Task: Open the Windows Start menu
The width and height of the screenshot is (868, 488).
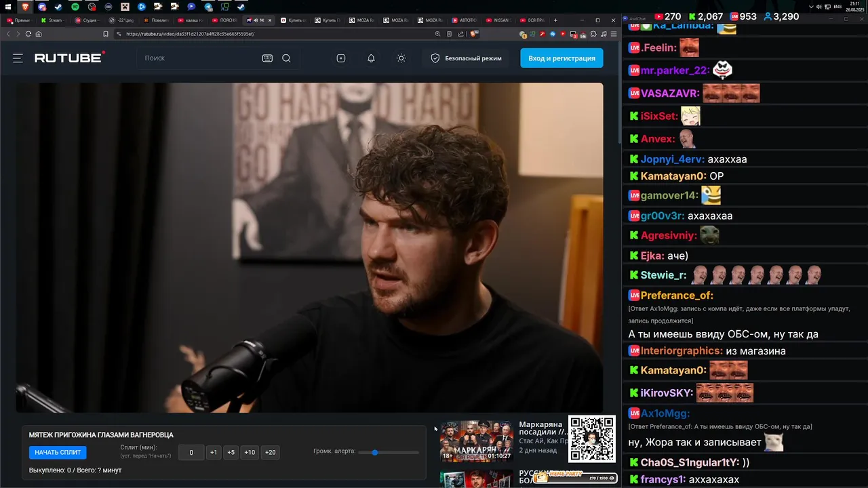Action: (x=8, y=7)
